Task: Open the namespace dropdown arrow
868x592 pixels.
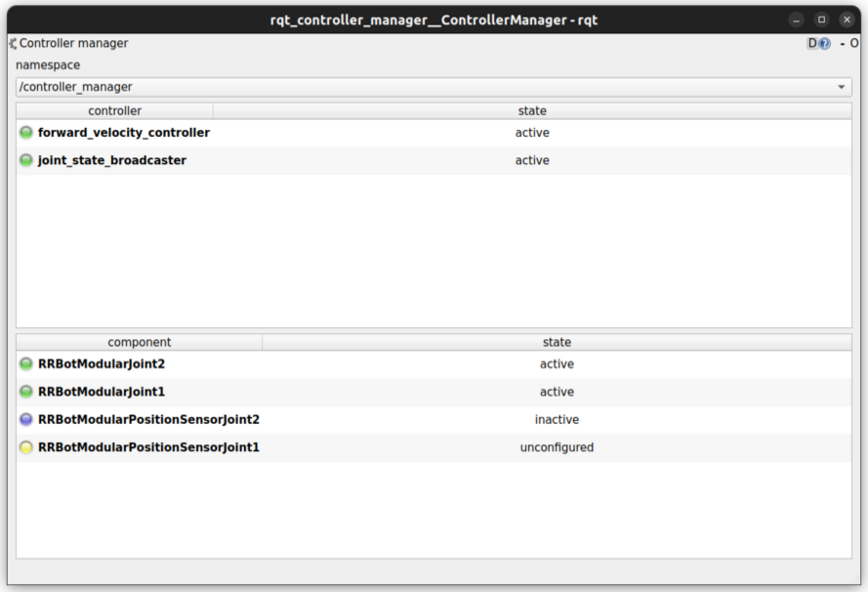Action: pos(841,86)
